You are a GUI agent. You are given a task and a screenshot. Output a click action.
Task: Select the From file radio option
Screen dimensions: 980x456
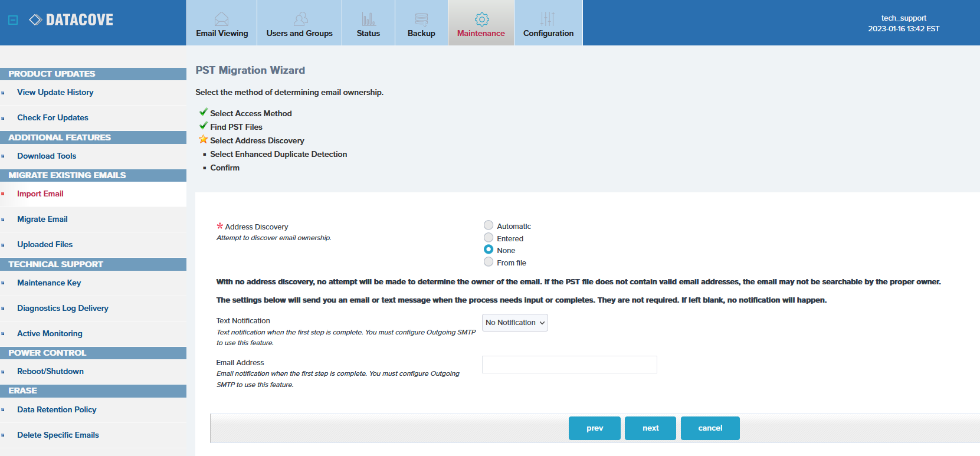(x=489, y=261)
